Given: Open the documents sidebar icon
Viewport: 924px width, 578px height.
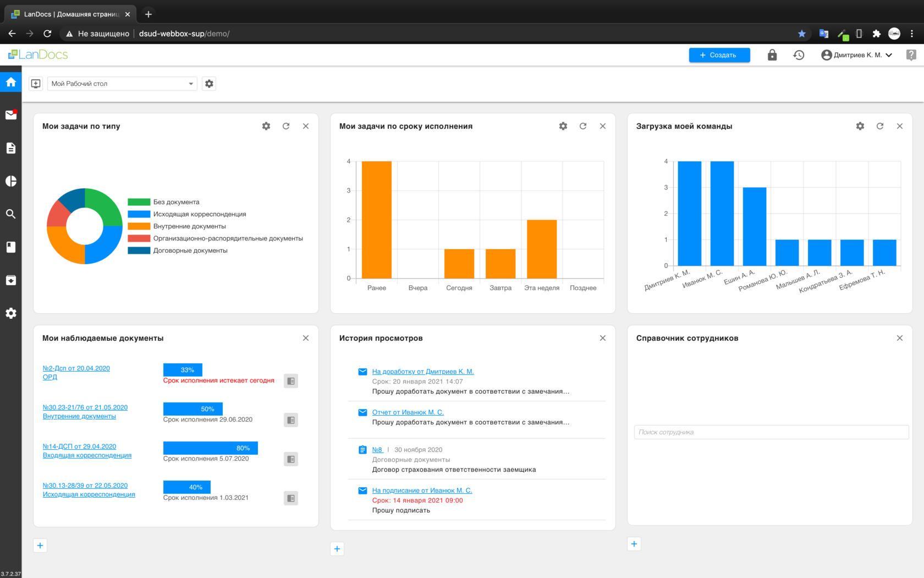Looking at the screenshot, I should tap(11, 148).
